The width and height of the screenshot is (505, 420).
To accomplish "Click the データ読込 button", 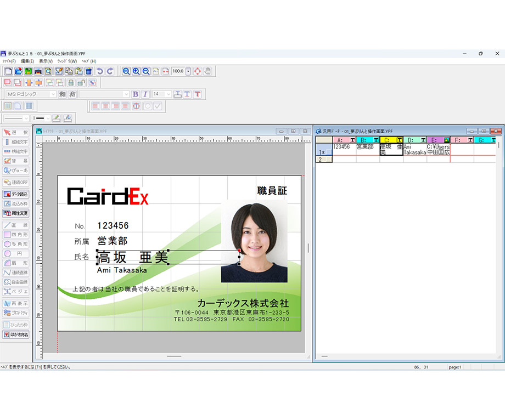I will 16,194.
